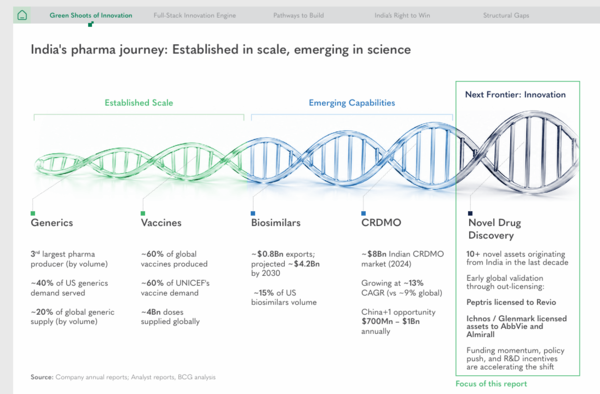Click the green square marker above Vaccines

click(x=143, y=213)
